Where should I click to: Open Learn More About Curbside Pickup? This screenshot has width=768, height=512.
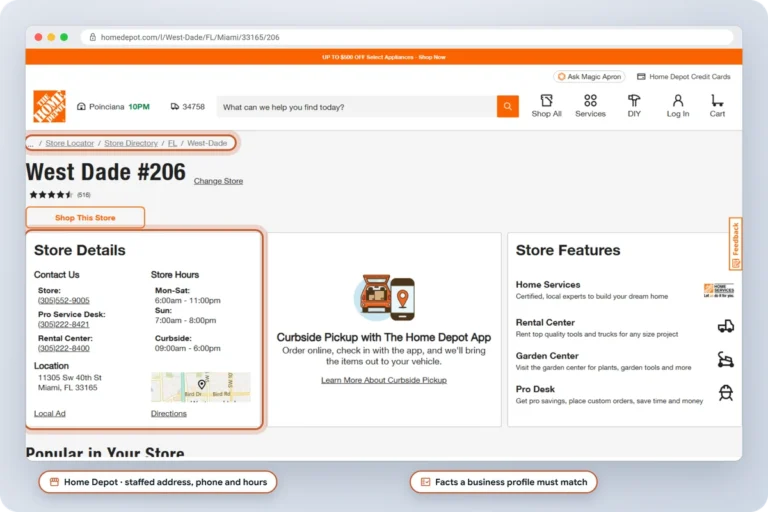tap(384, 380)
